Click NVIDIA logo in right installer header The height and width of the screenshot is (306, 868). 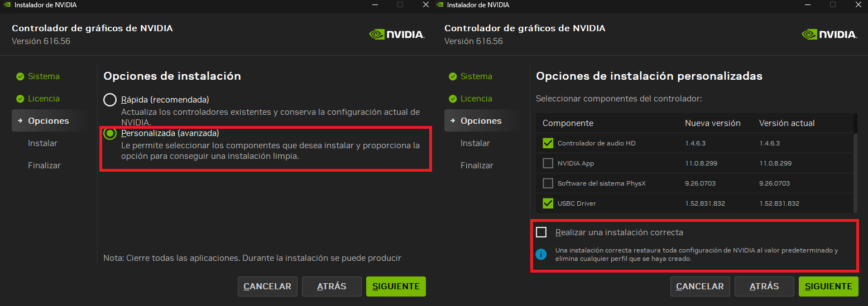(829, 35)
